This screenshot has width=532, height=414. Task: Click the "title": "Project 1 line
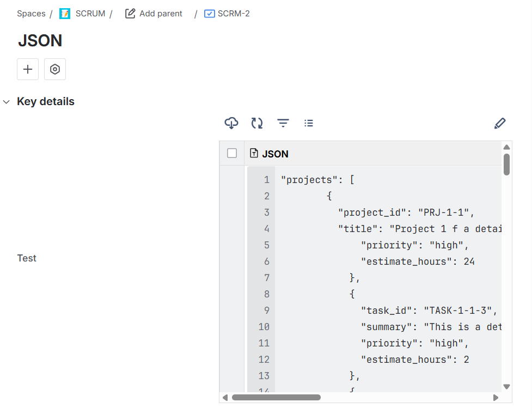pos(420,229)
